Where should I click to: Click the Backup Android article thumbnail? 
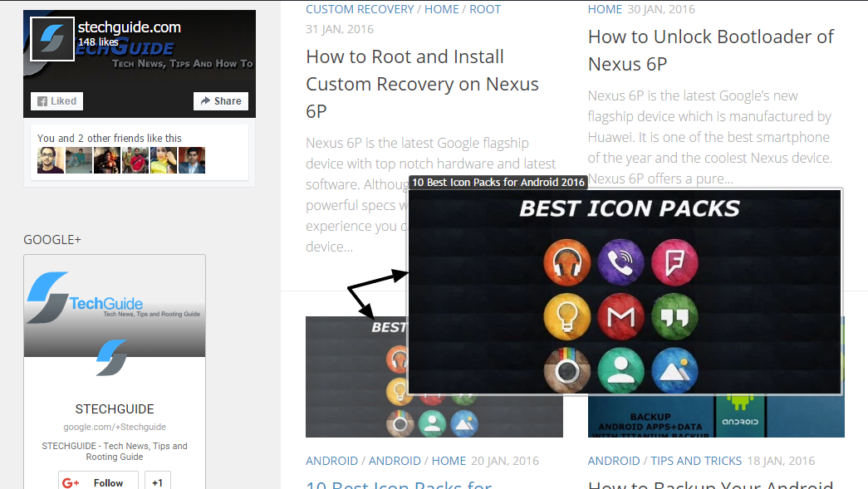pyautogui.click(x=716, y=417)
